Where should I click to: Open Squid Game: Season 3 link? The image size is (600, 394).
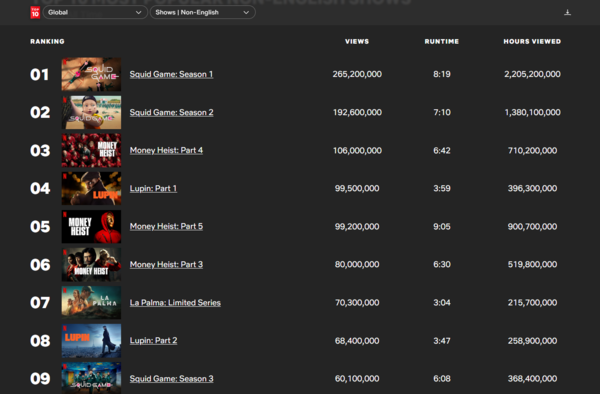(171, 379)
